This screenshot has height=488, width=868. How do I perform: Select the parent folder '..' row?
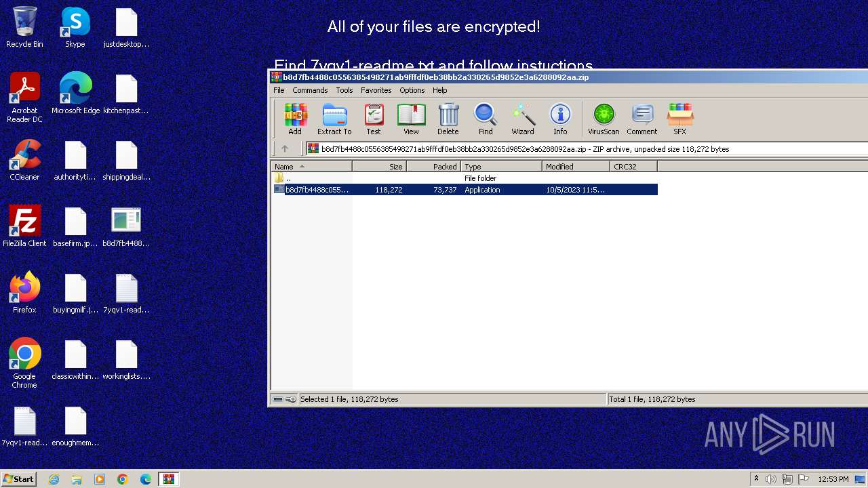tap(465, 178)
